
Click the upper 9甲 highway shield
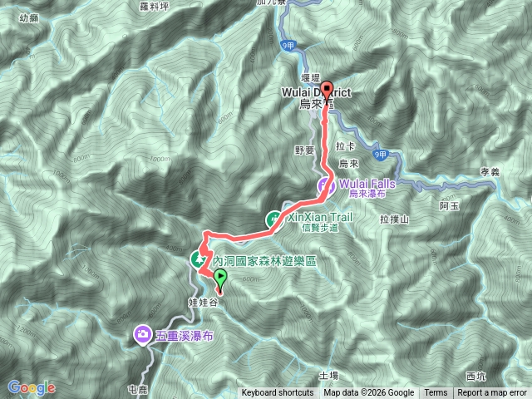(x=288, y=46)
